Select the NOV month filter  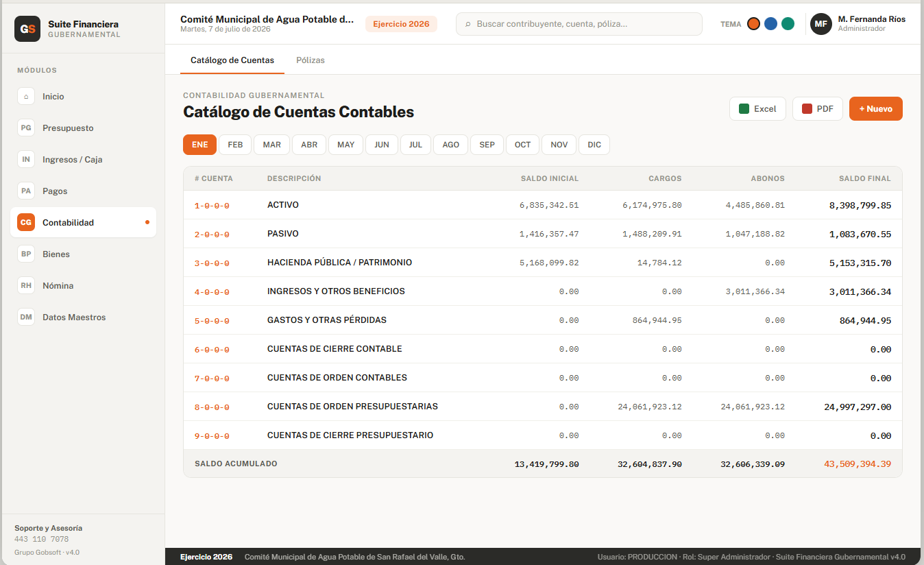[559, 145]
